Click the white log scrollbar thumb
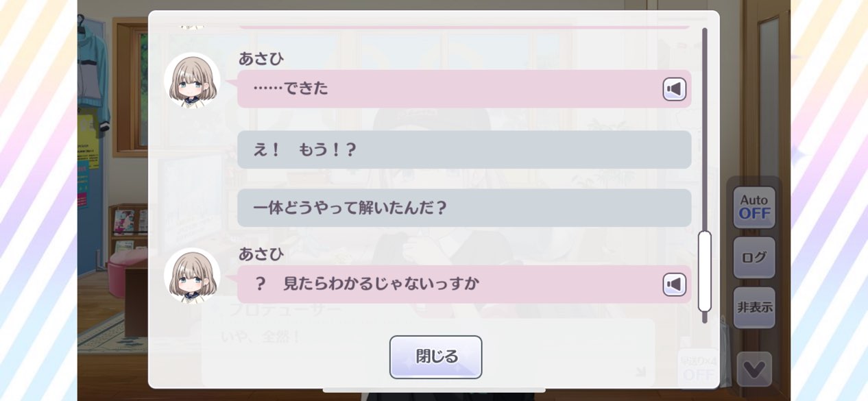Viewport: 868px width, 401px height. tap(704, 271)
